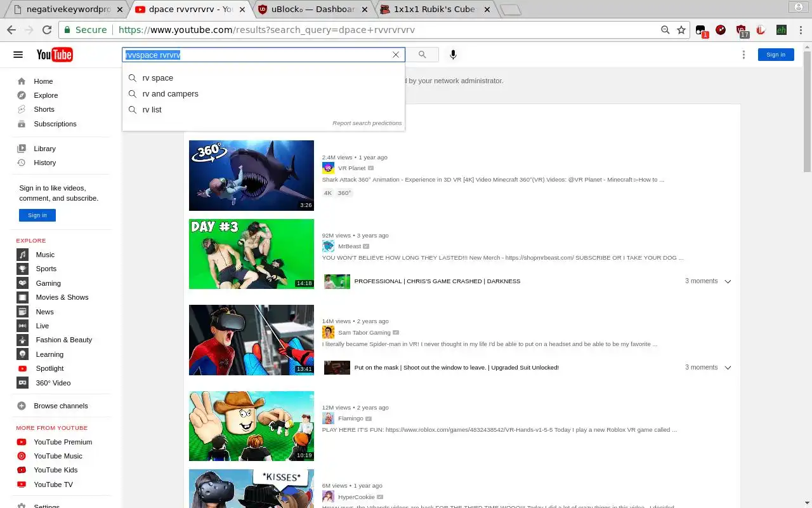Select the 'rv list' suggestion
The height and width of the screenshot is (508, 812).
[263, 110]
